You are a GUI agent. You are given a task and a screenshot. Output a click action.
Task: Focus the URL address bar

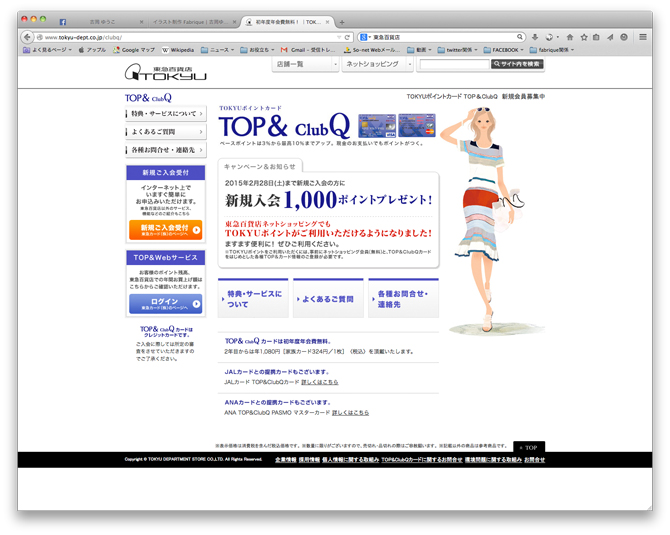188,37
